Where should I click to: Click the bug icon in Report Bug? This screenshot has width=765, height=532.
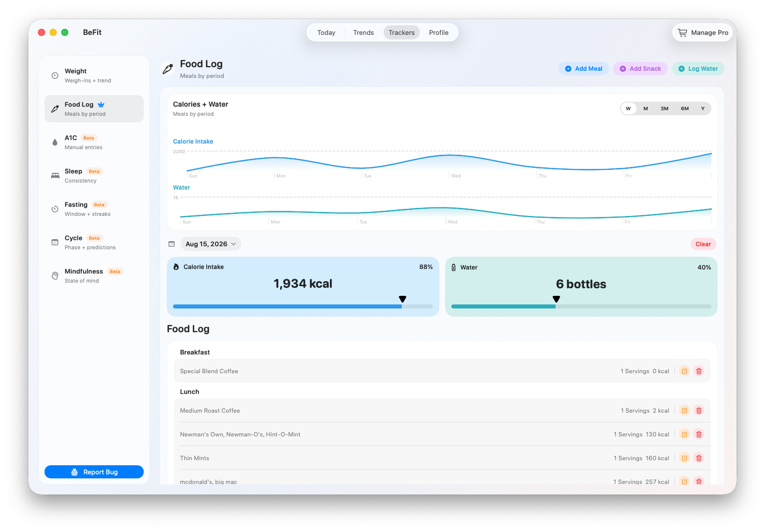[x=74, y=472]
